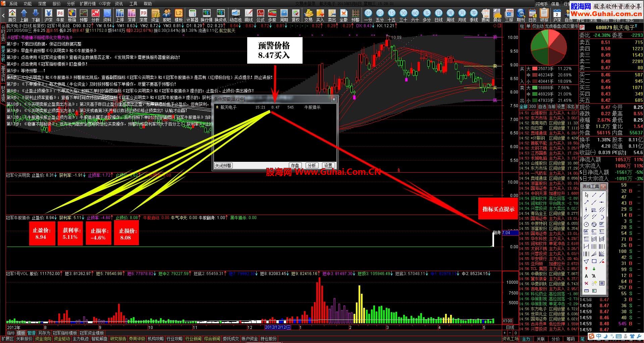Switch to 周线 weekly chart icon
The image size is (644, 343).
pyautogui.click(x=450, y=15)
